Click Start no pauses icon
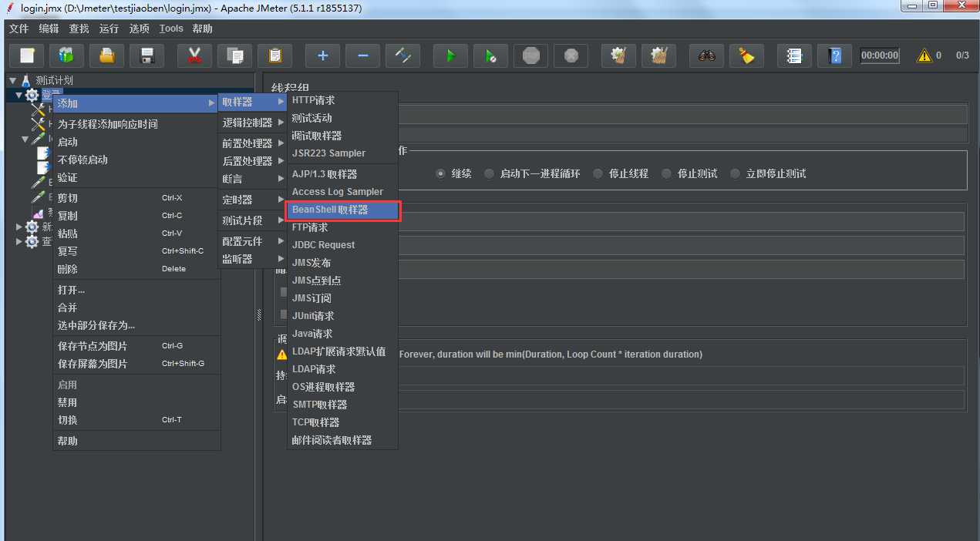This screenshot has width=980, height=541. 490,55
